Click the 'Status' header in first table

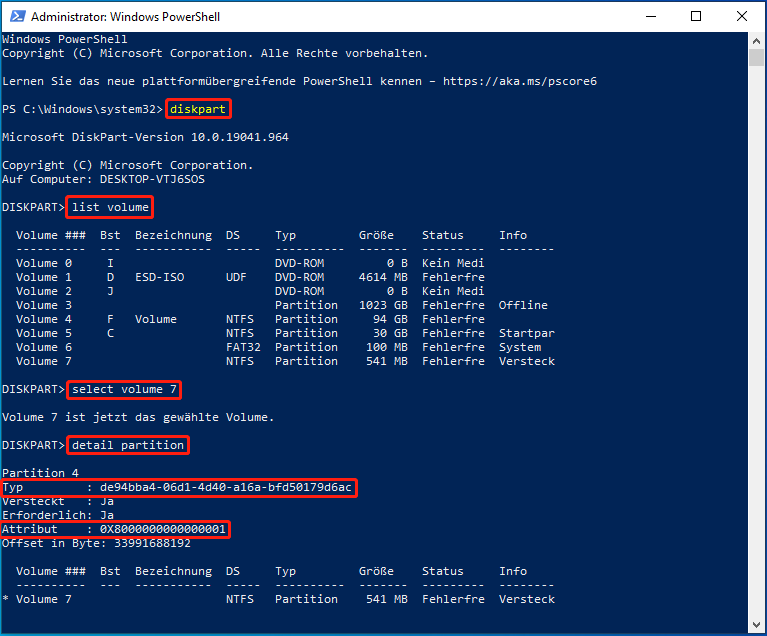(x=443, y=235)
